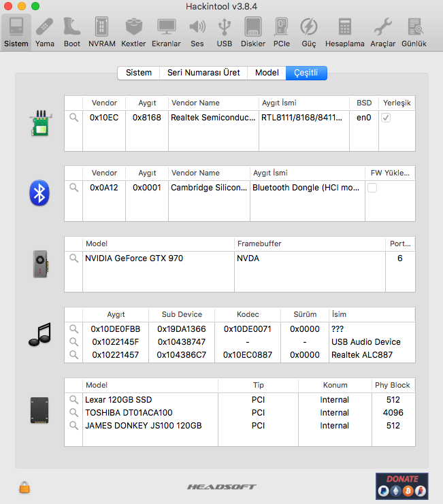Select the Realtek ALC887 audio row

pos(240,355)
